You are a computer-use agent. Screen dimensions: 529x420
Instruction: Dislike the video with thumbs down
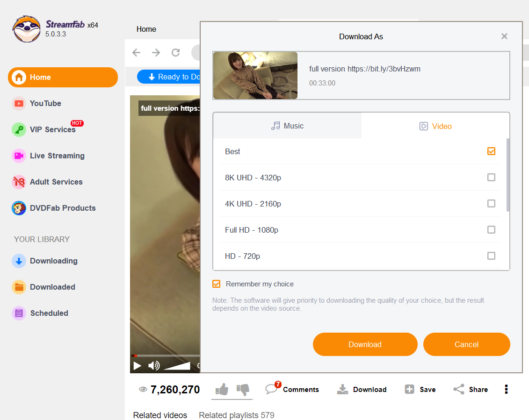tap(243, 390)
